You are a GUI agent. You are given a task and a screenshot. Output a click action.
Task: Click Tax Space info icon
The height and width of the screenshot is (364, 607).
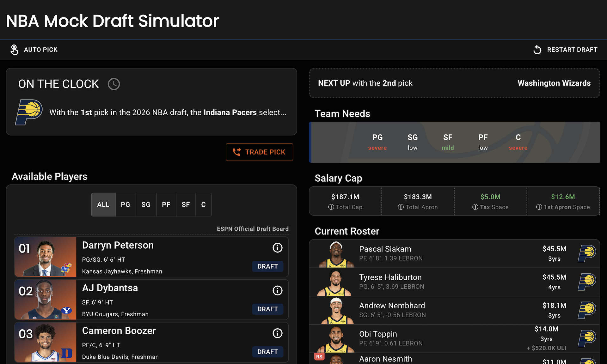pyautogui.click(x=475, y=207)
